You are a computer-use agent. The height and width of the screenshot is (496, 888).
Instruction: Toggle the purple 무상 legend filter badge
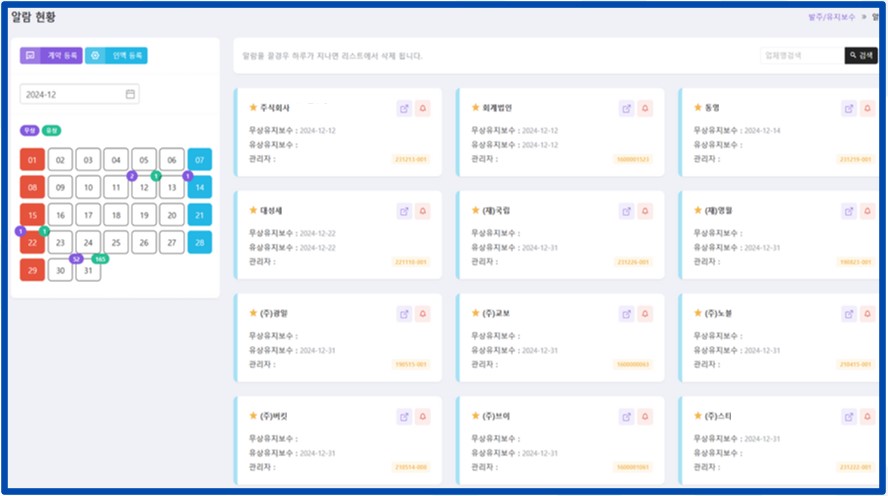point(28,130)
